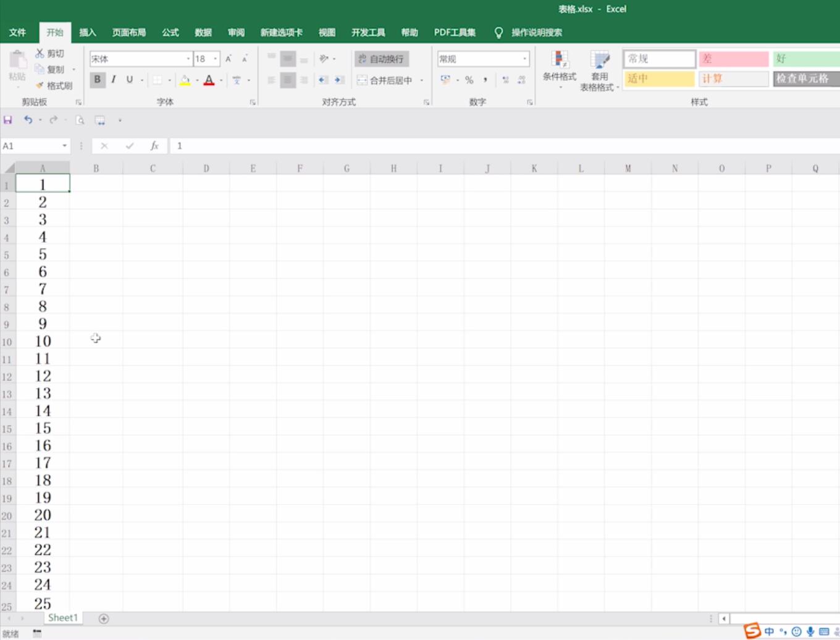Screen dimensions: 840x640
Task: Click the print preview icon in quick access toolbar
Action: click(x=80, y=120)
